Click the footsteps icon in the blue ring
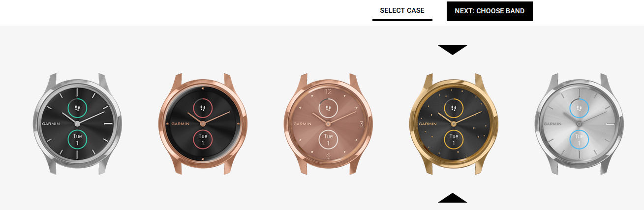 (579, 107)
